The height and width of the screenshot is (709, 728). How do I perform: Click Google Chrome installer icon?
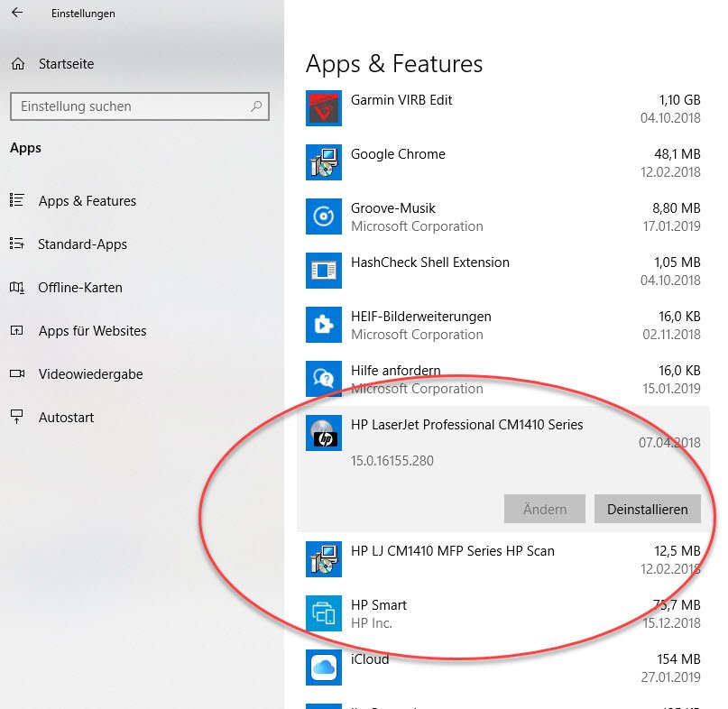pos(324,162)
